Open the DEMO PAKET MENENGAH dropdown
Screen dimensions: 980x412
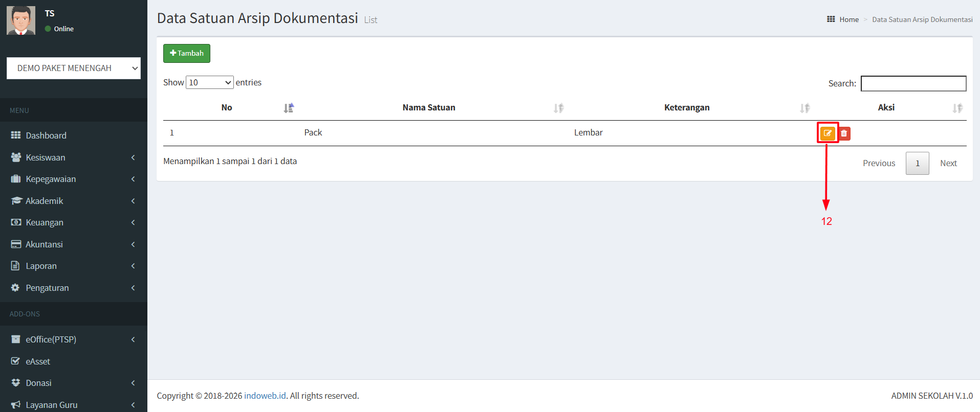tap(73, 68)
